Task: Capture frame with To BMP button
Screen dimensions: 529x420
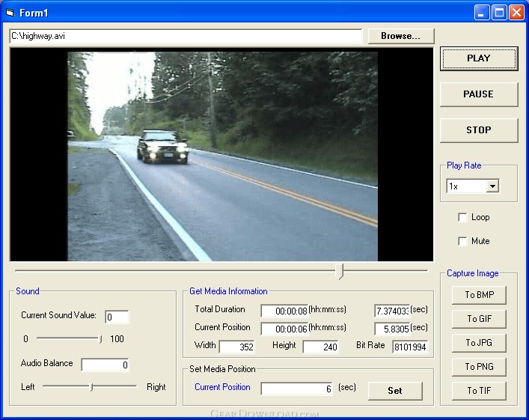Action: pyautogui.click(x=479, y=295)
